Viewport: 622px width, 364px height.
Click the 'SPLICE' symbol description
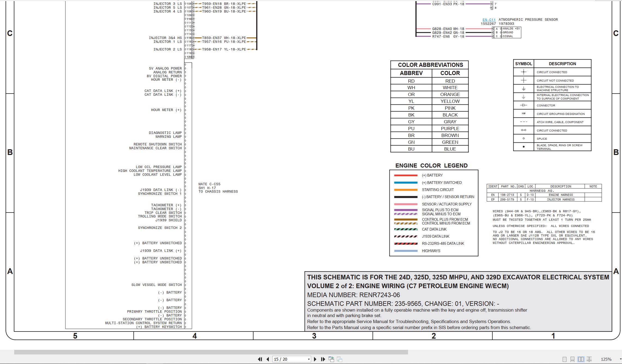[542, 139]
